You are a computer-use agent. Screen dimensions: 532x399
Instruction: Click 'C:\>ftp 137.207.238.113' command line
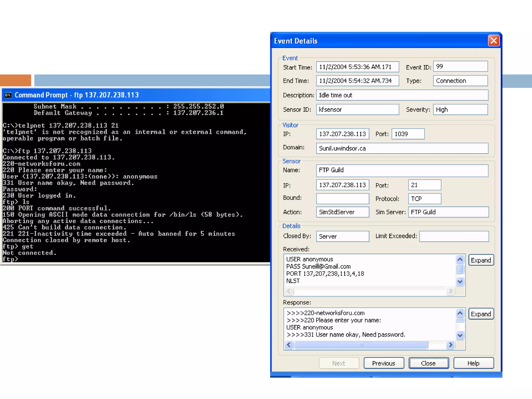[47, 151]
